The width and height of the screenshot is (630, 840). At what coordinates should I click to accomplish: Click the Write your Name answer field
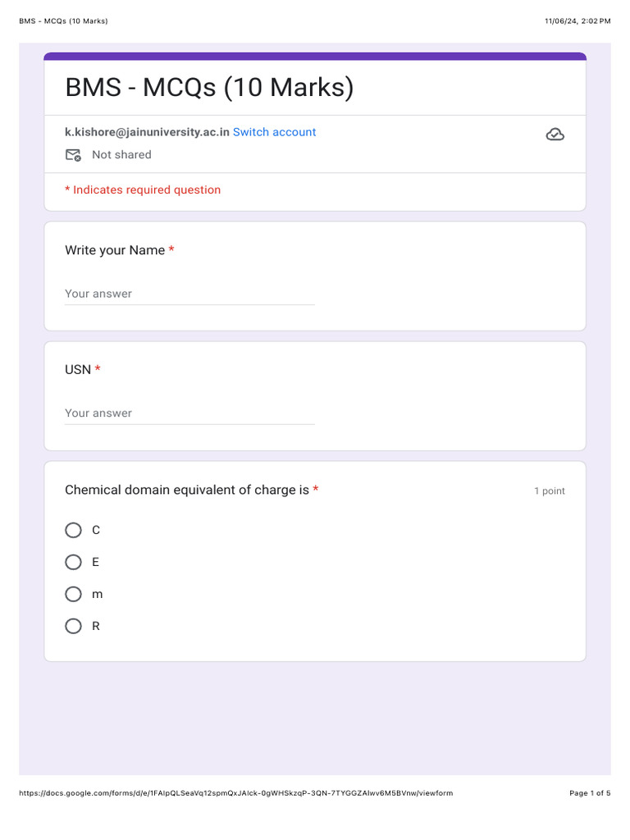[189, 294]
